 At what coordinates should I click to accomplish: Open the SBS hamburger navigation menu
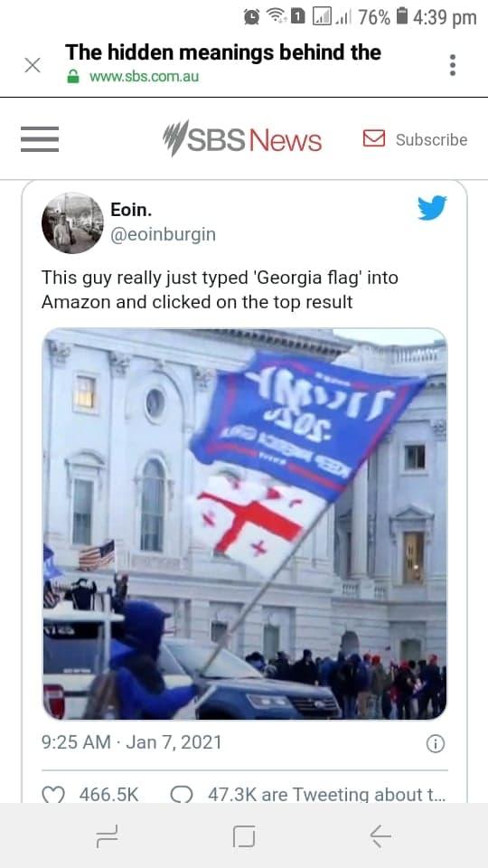[40, 139]
